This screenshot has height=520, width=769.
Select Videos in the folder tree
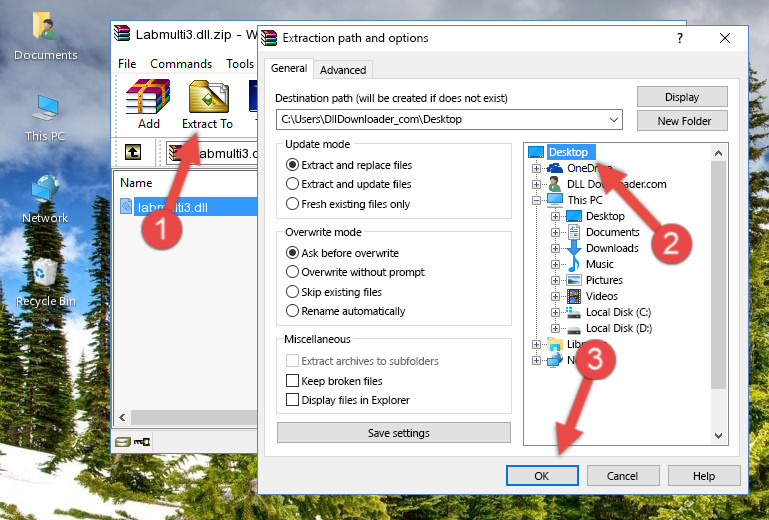click(x=602, y=296)
